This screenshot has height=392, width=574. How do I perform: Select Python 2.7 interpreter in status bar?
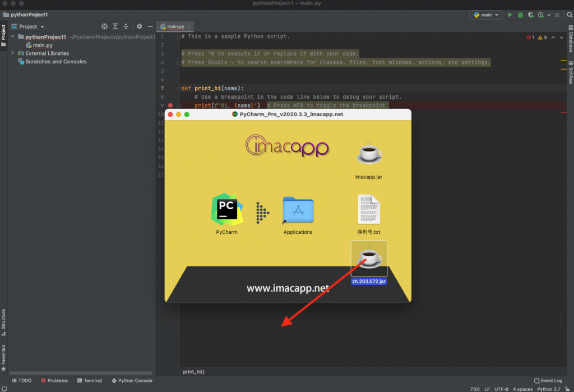point(549,389)
